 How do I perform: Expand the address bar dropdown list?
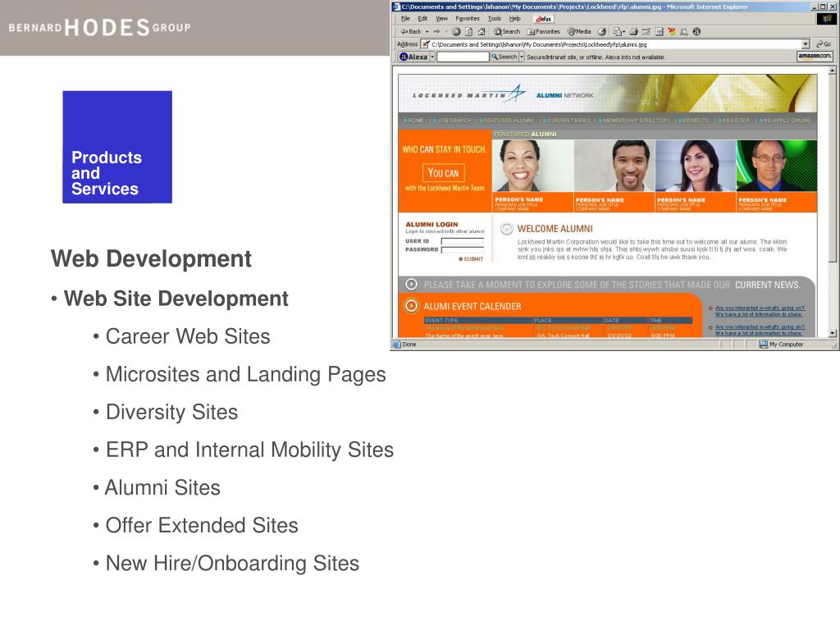pos(806,44)
